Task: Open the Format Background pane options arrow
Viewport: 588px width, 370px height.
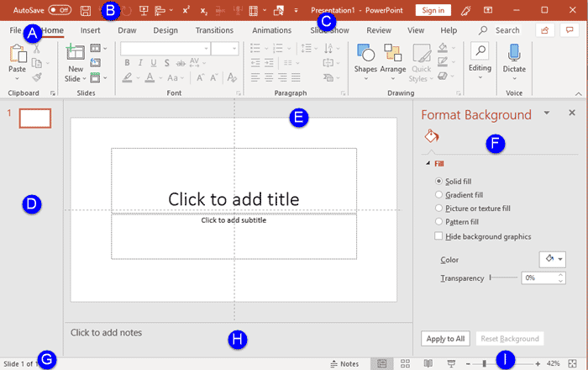Action: pos(547,113)
